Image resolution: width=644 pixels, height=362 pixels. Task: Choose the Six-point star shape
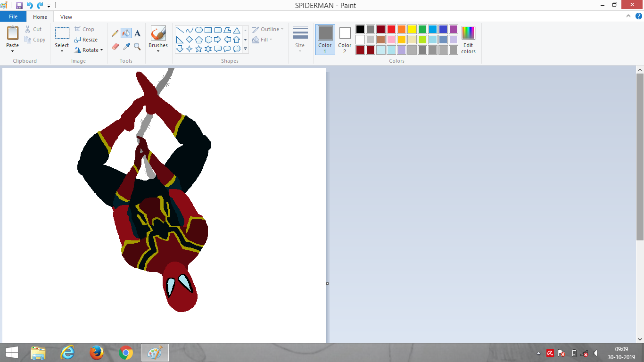point(208,49)
